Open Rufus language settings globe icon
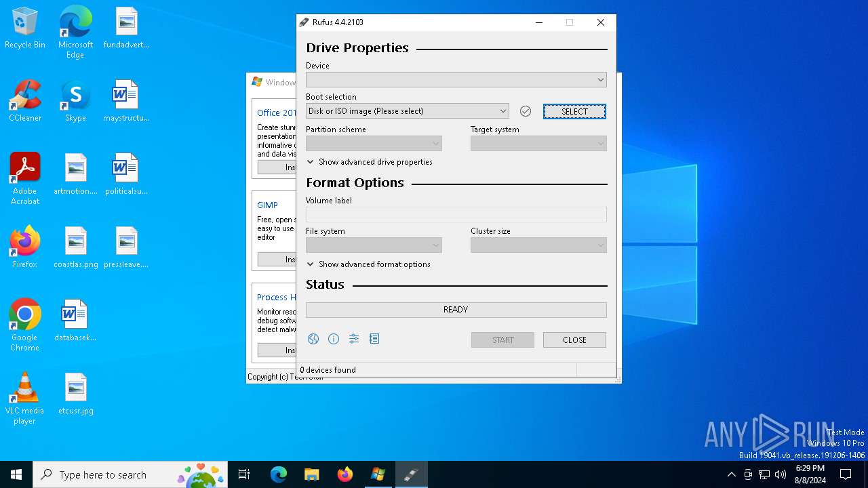This screenshot has width=868, height=488. point(313,339)
